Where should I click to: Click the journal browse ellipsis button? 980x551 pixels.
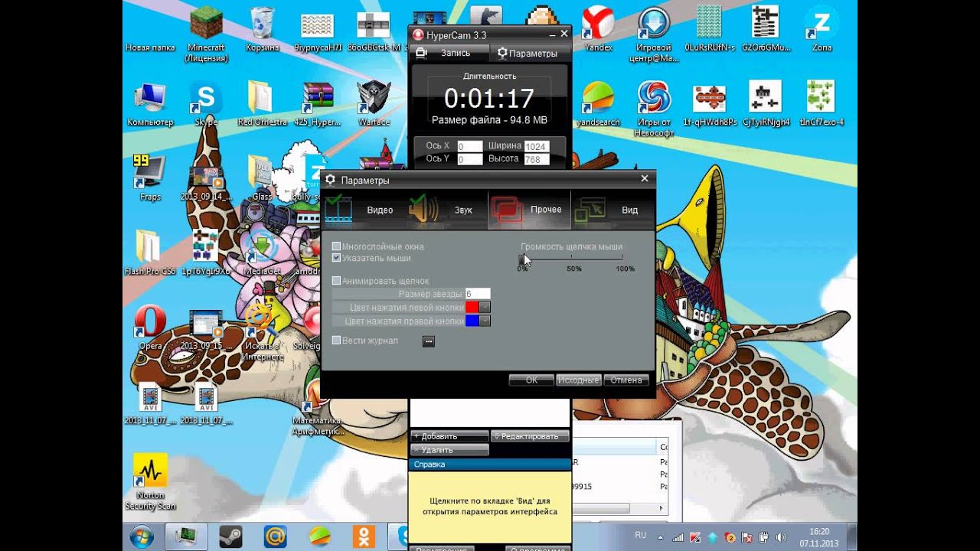click(429, 341)
